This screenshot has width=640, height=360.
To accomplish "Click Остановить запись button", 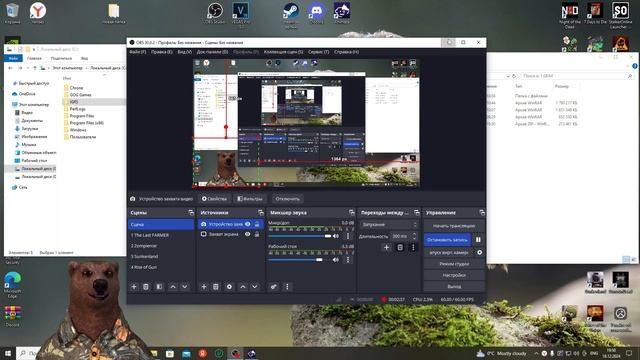I will [447, 240].
